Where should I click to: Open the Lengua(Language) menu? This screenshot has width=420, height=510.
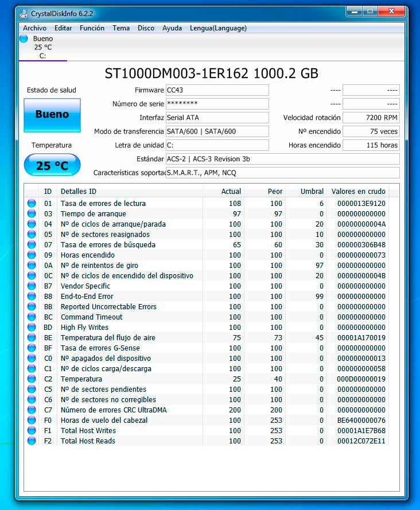coord(218,28)
